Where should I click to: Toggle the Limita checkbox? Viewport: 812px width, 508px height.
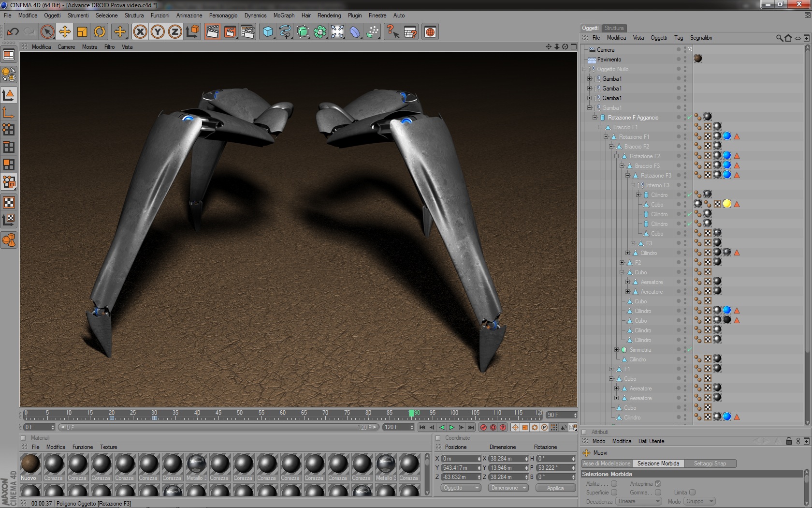click(692, 492)
